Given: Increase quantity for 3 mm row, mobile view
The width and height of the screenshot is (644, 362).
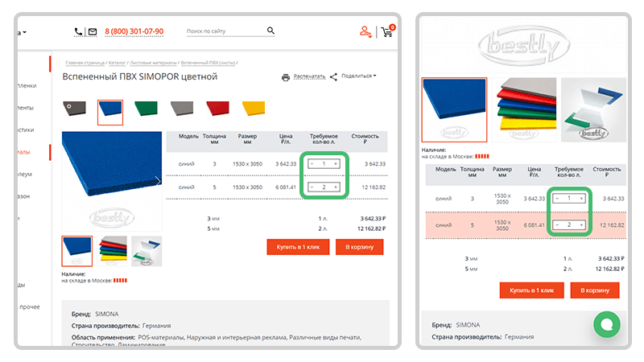Looking at the screenshot, I should [581, 198].
